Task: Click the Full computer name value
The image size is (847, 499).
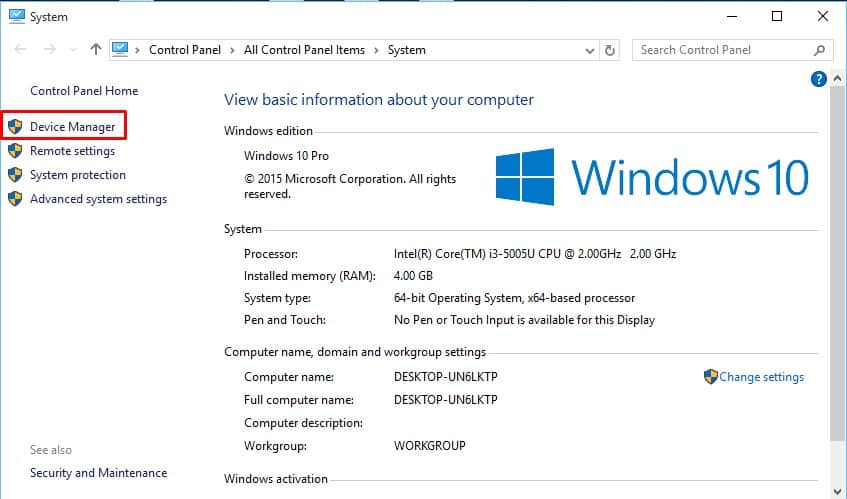Action: click(446, 400)
